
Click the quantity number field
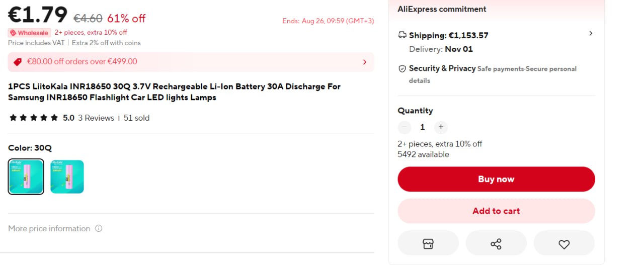coord(423,127)
